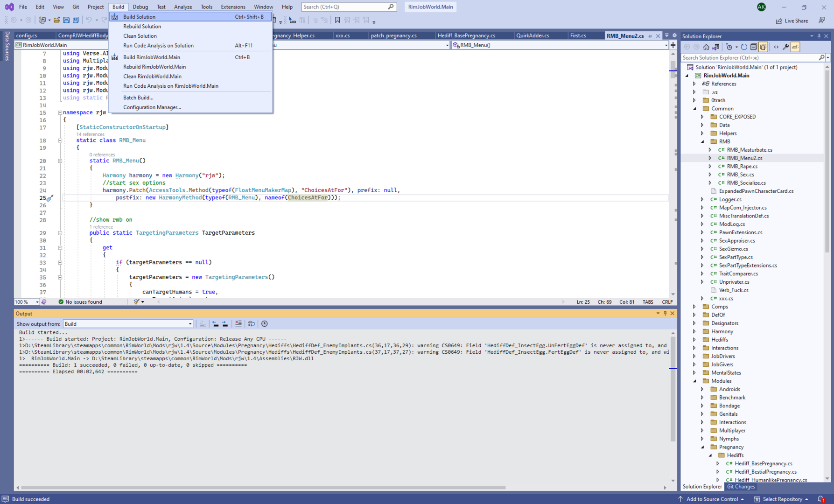Open Batch Build... dialog
This screenshot has width=834, height=504.
190,98
